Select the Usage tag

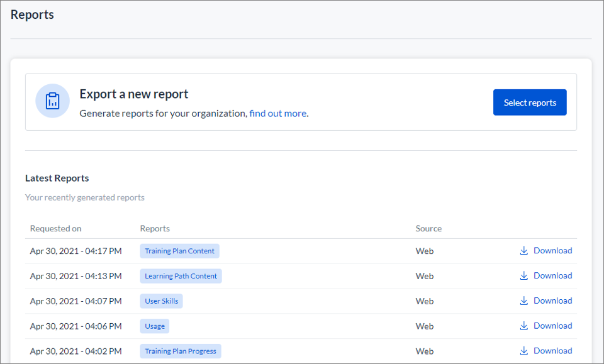tap(155, 326)
